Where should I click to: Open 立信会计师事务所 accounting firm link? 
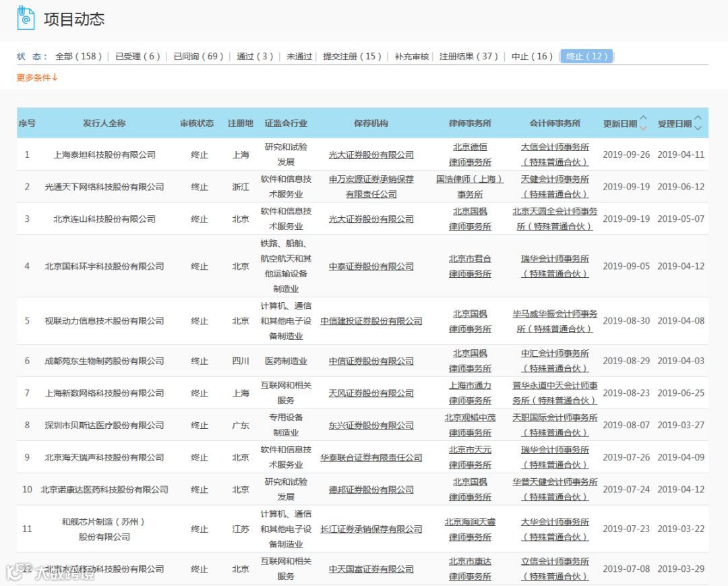555,569
